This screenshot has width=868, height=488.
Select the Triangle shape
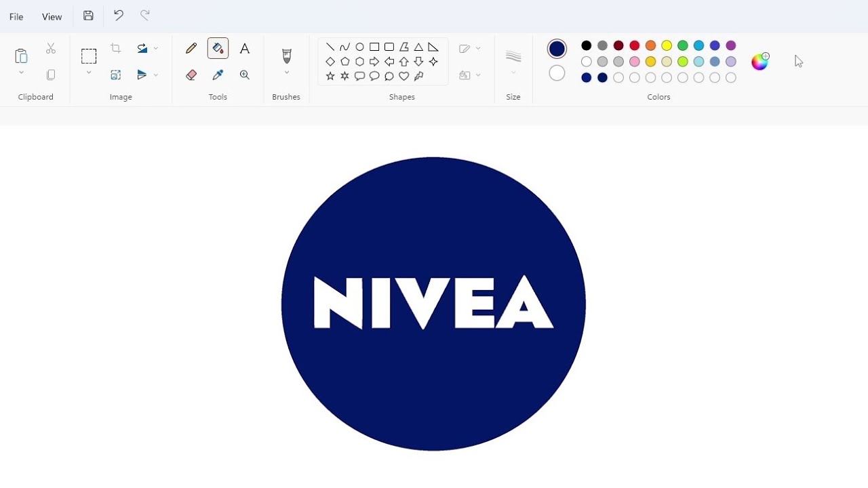tap(418, 47)
